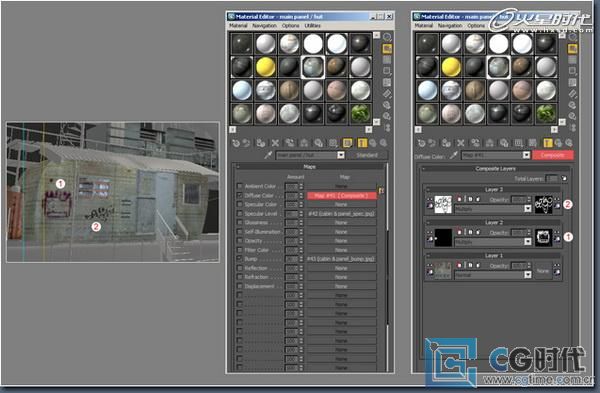Collapse the Composite Layers rollout
Screen dimensions: 600x393
495,169
